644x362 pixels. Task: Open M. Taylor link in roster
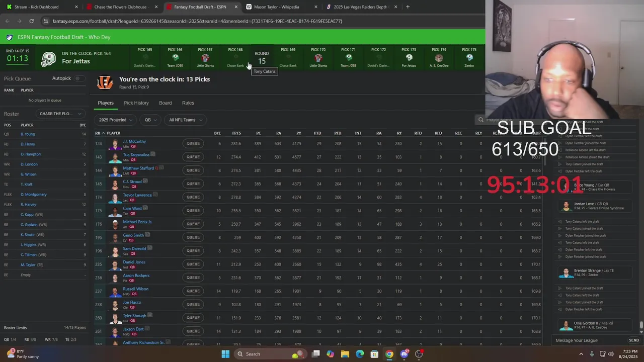[x=28, y=265]
